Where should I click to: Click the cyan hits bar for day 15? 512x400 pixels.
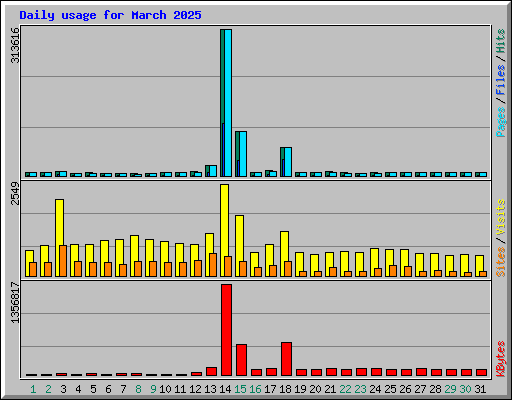(x=243, y=154)
